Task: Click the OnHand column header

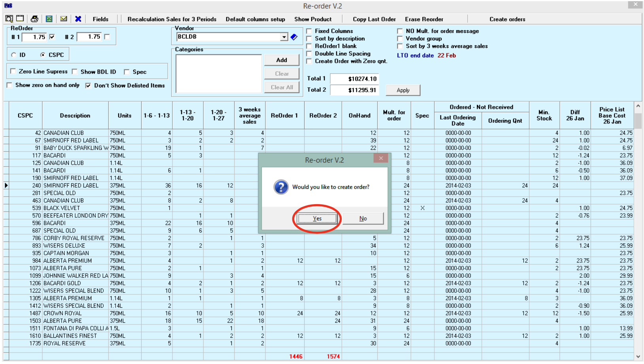Action: click(x=360, y=116)
